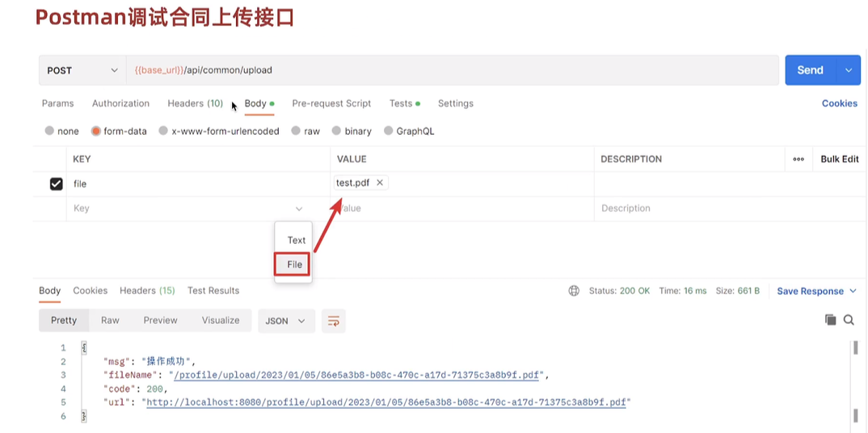The width and height of the screenshot is (868, 433).
Task: Click the request URL field
Action: click(x=453, y=70)
